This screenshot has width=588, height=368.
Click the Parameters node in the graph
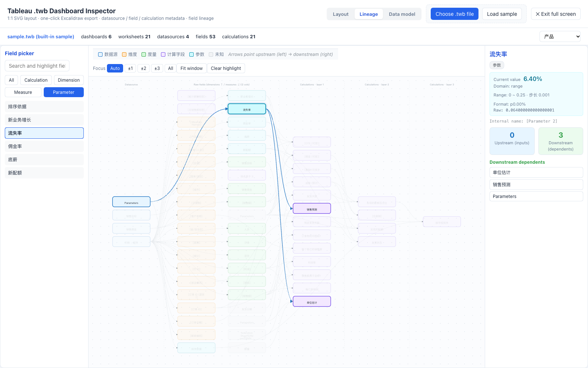tap(131, 202)
